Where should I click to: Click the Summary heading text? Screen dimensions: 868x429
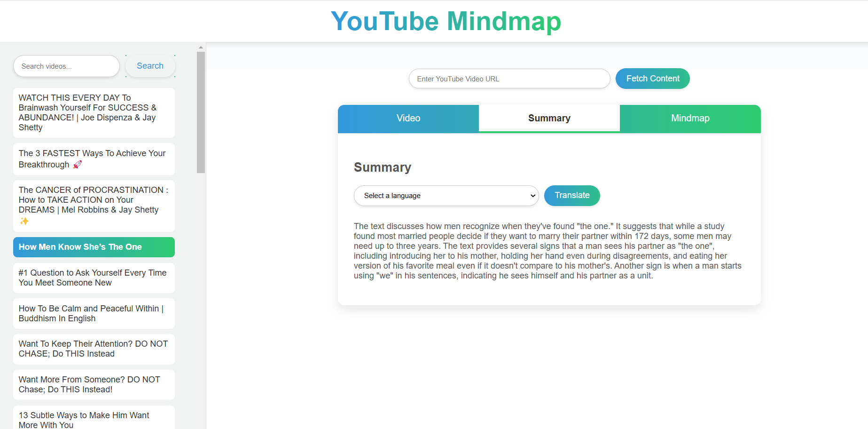[383, 167]
